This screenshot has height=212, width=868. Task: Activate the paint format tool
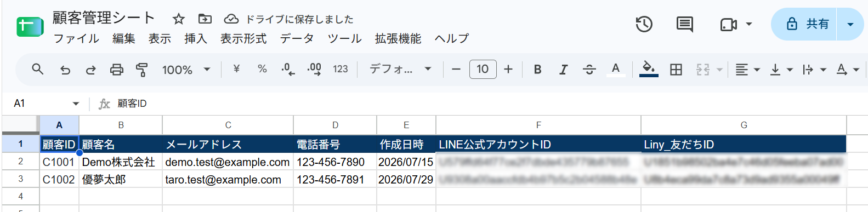pyautogui.click(x=142, y=70)
